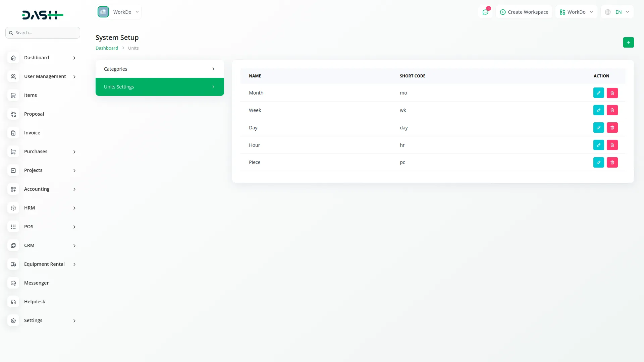Screen dimensions: 644x362
Task: Open the WorkDo workspace dropdown at top left
Action: (119, 12)
